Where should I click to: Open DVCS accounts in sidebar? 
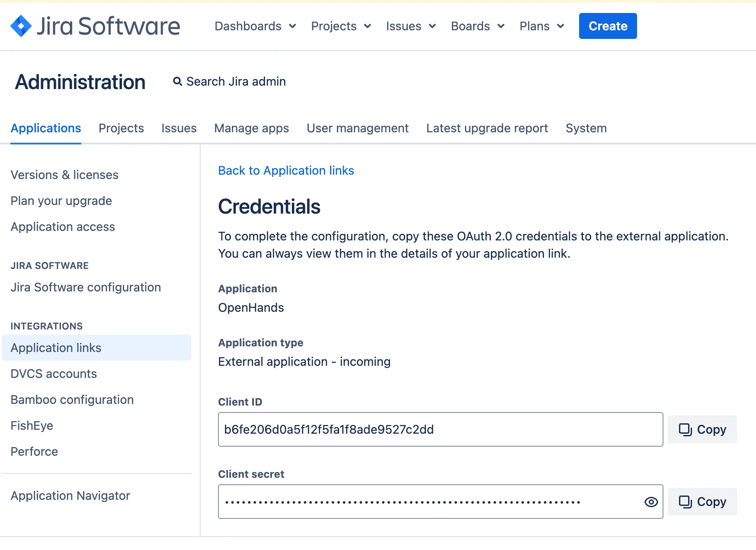click(x=54, y=374)
